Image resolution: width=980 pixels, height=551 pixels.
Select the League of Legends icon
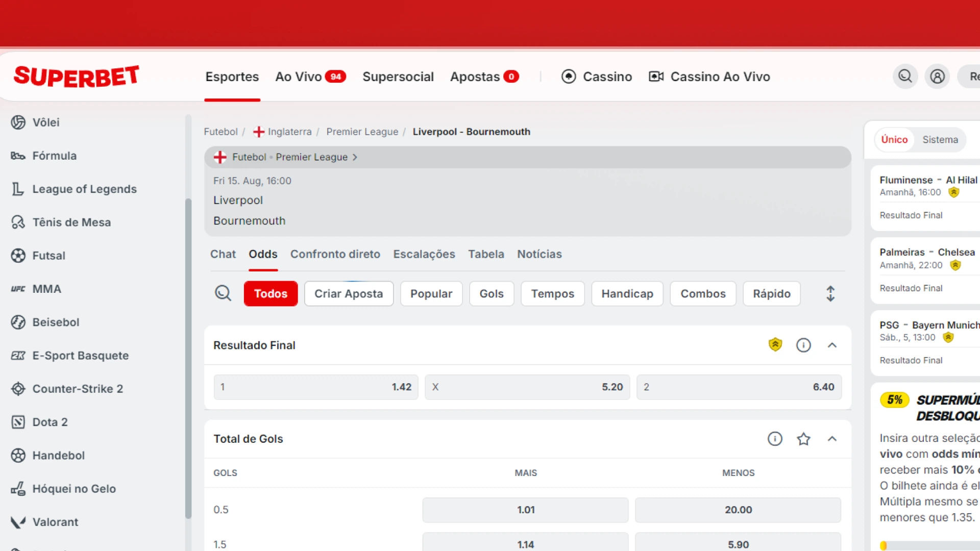click(18, 189)
